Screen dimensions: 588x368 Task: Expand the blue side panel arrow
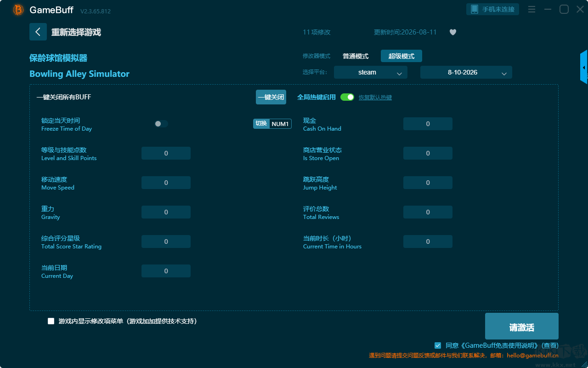point(584,67)
